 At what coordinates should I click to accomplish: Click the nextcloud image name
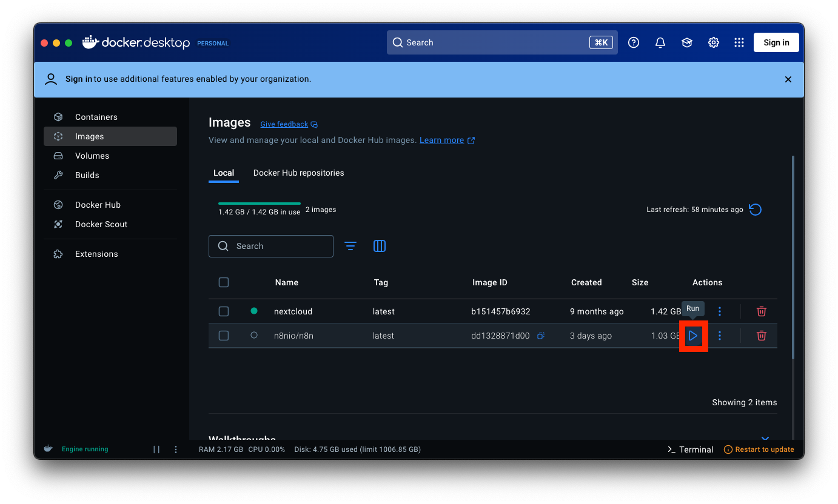[x=293, y=311]
